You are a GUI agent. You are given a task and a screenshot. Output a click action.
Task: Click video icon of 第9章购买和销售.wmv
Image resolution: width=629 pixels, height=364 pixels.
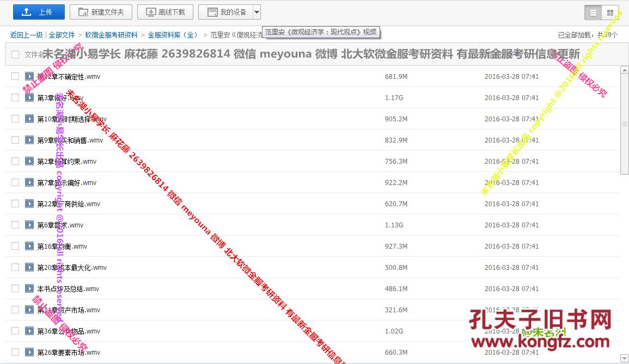click(29, 140)
